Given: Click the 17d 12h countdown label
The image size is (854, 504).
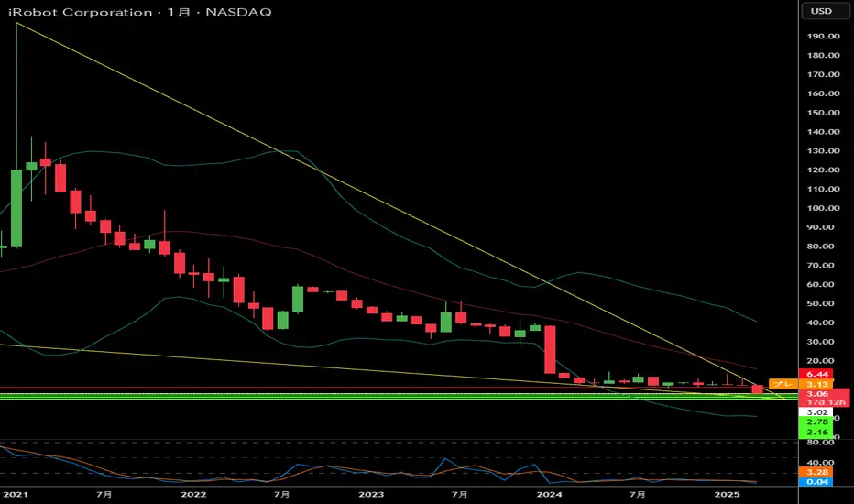Looking at the screenshot, I should click(825, 402).
